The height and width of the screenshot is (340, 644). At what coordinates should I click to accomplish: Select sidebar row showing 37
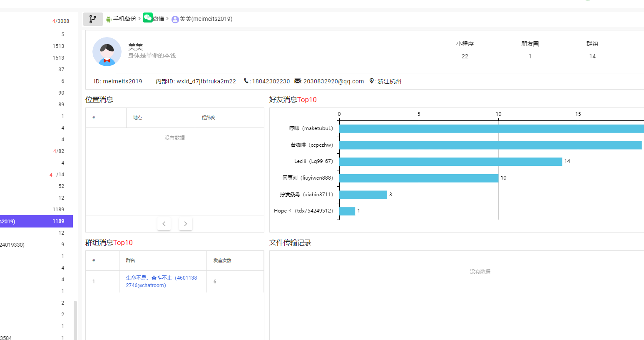point(36,70)
